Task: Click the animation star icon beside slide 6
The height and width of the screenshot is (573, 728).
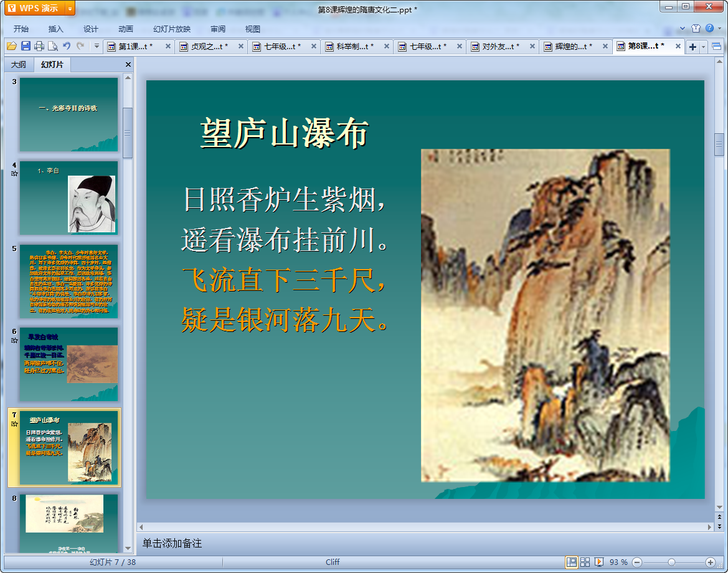Action: [x=14, y=340]
